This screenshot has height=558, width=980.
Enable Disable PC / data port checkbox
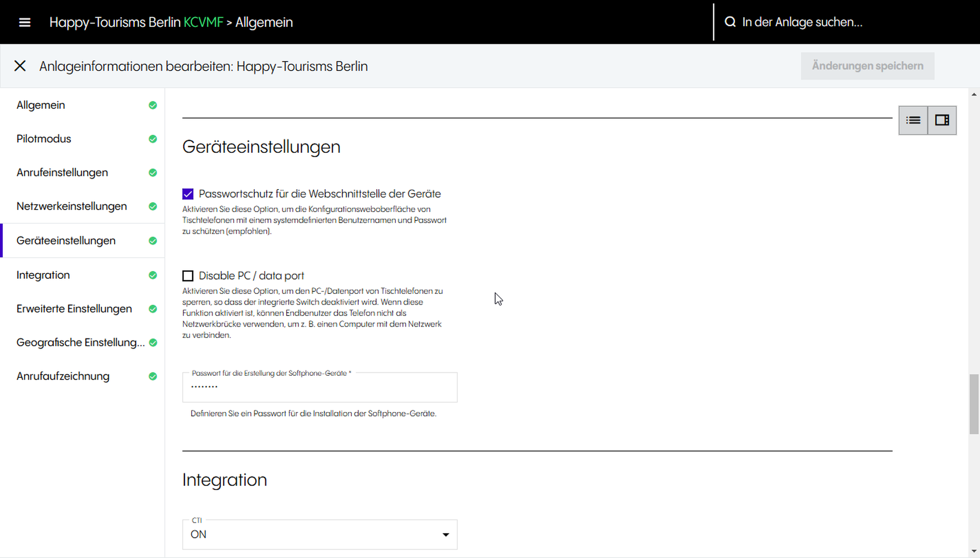(188, 276)
